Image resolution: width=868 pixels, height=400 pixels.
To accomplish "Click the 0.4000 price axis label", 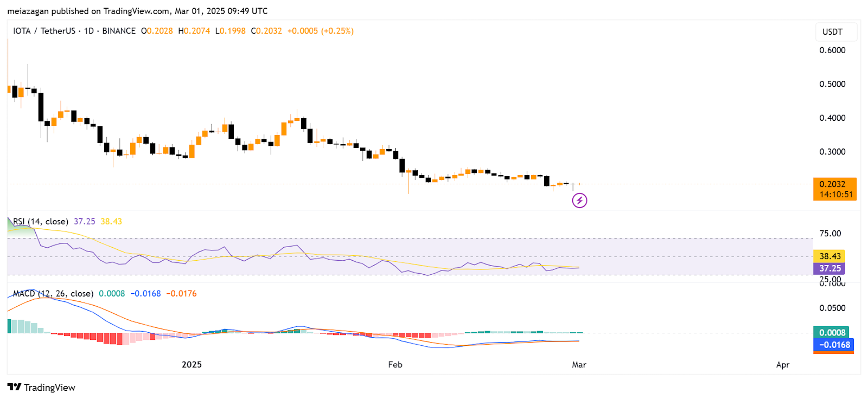I will tap(832, 118).
